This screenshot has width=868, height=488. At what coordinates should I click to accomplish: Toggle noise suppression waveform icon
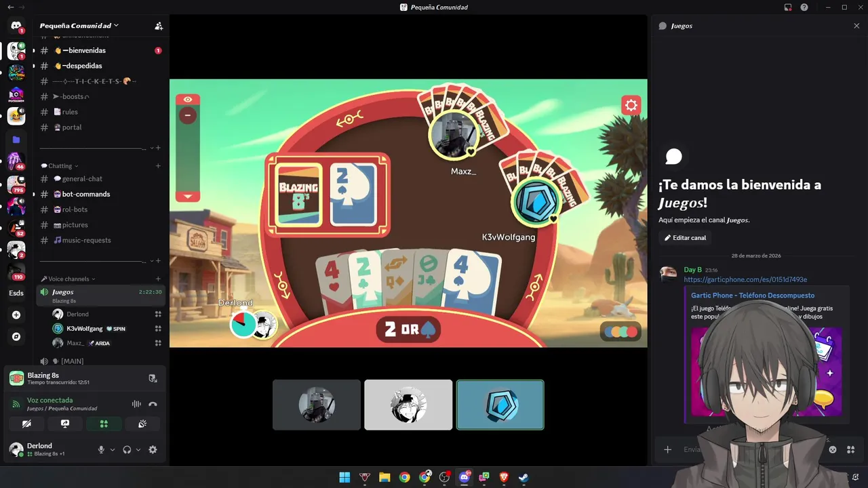pos(136,404)
